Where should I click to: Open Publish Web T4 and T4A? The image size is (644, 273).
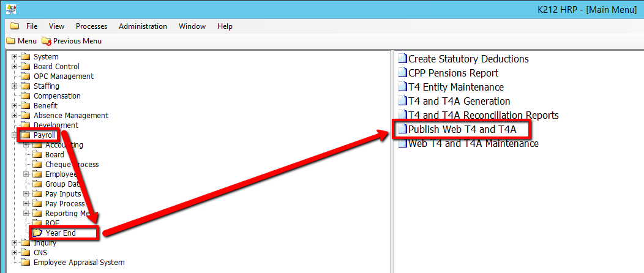click(462, 130)
